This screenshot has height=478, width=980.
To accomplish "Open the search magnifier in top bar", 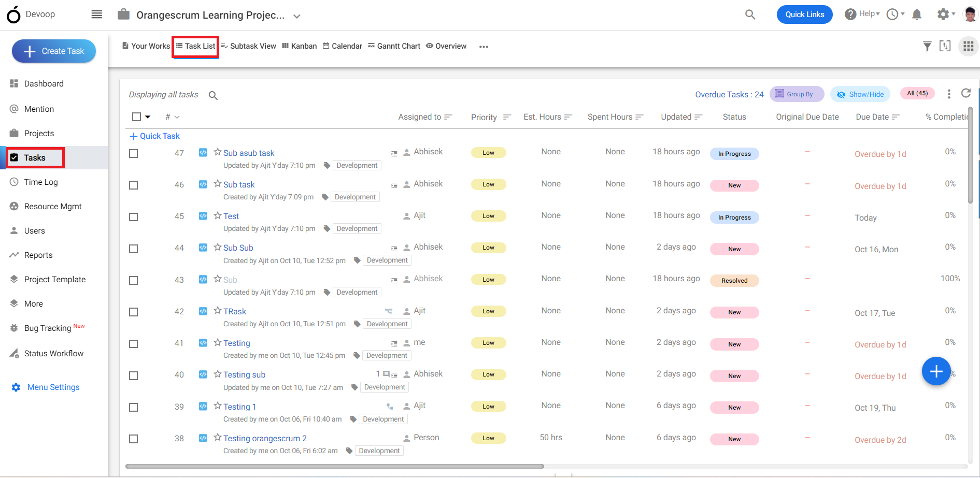I will 750,15.
